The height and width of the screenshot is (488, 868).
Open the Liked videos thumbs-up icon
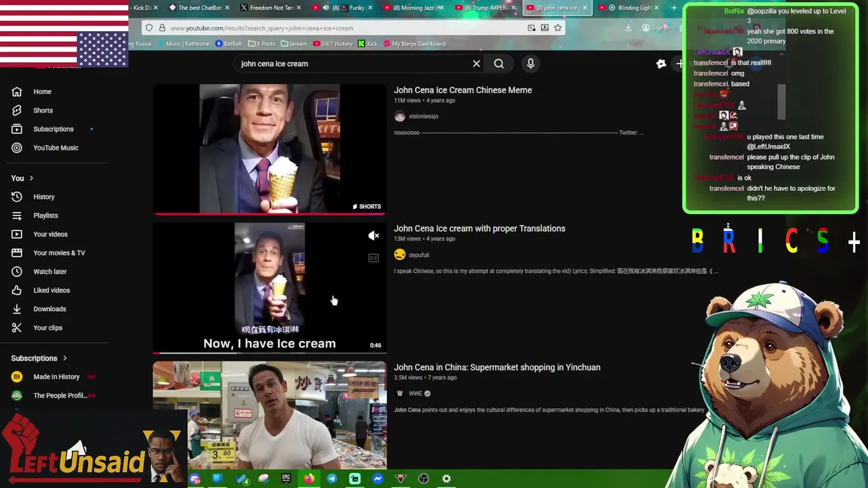click(17, 290)
